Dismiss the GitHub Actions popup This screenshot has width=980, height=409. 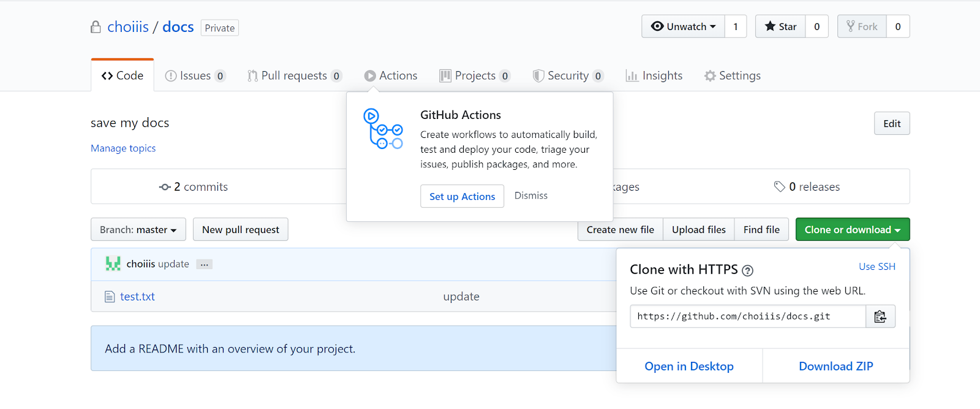click(x=531, y=196)
